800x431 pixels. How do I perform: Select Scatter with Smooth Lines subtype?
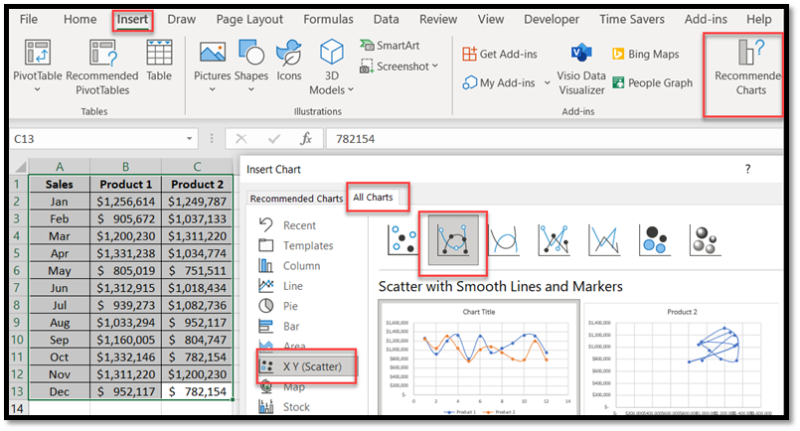point(504,240)
